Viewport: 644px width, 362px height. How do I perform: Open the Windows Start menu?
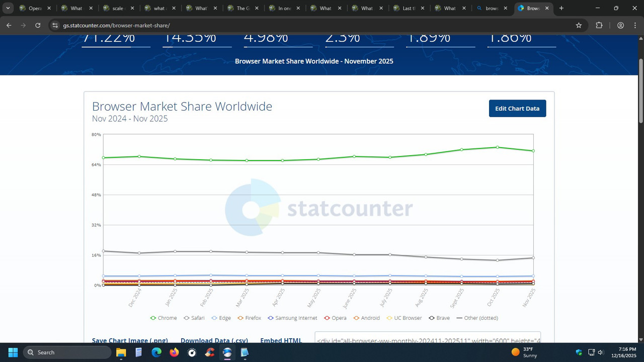[13, 352]
